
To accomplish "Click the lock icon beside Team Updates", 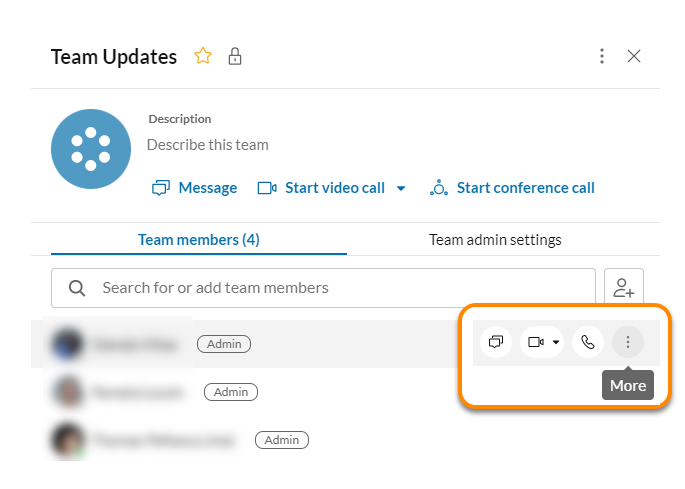I will pos(235,56).
